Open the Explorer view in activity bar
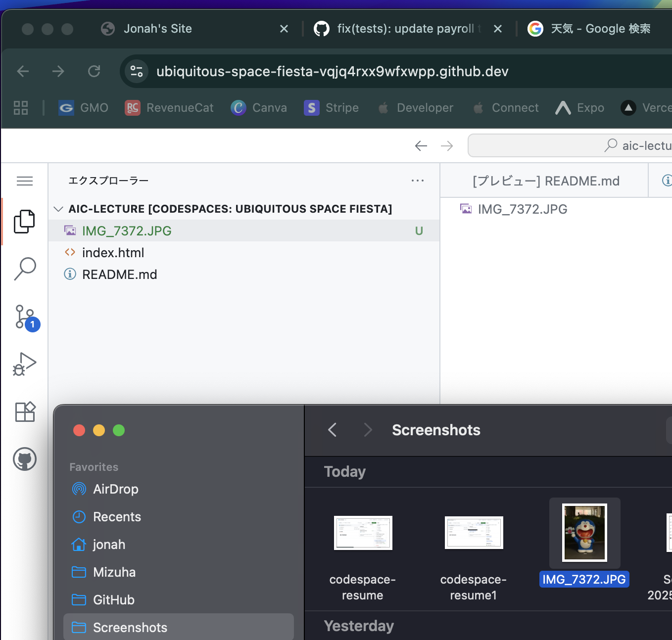 [x=24, y=221]
